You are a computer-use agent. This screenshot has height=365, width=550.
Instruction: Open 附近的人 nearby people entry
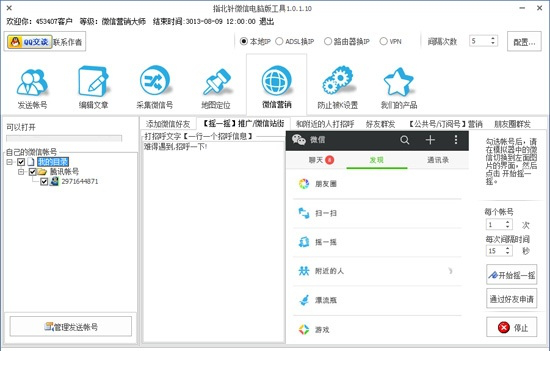pyautogui.click(x=377, y=271)
